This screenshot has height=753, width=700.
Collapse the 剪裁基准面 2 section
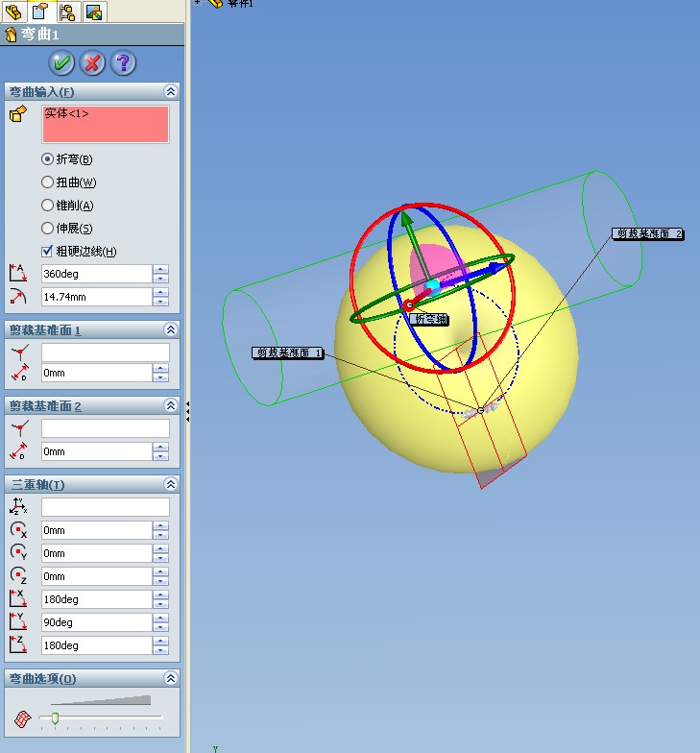171,405
